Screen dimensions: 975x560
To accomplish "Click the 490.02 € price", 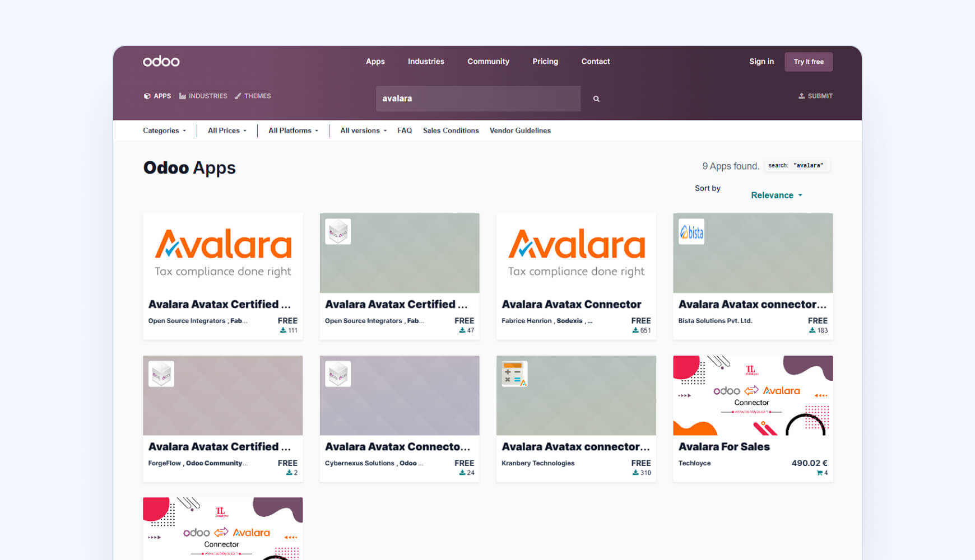I will [x=810, y=463].
